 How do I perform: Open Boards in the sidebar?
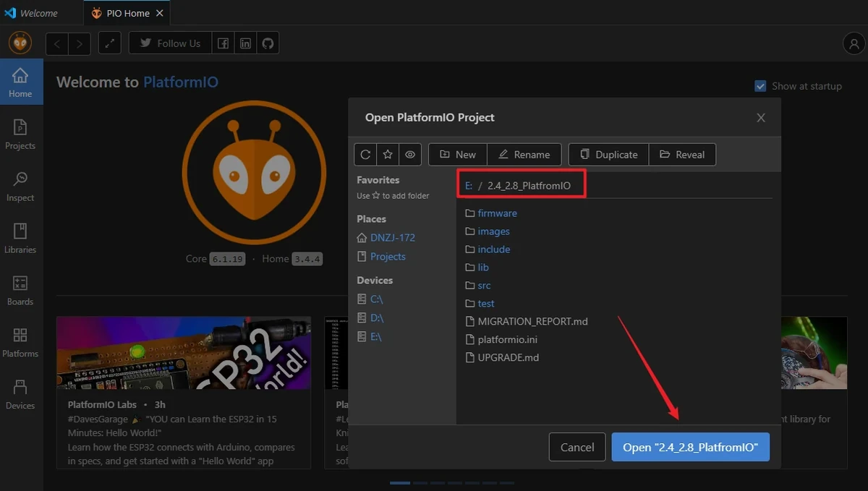tap(20, 291)
